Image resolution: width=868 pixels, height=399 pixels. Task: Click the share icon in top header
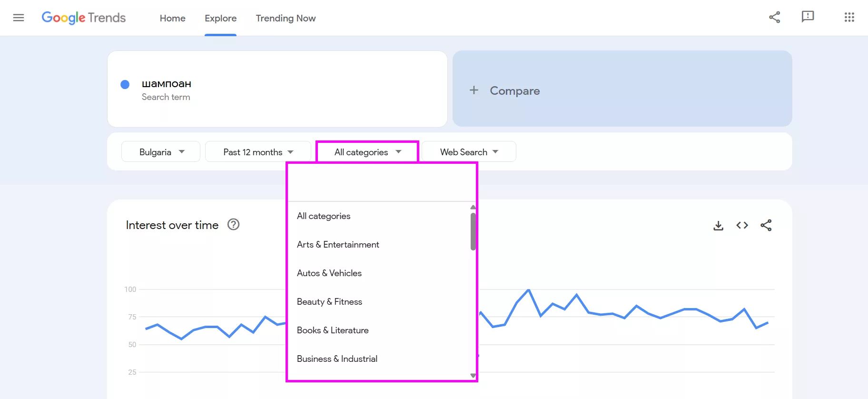774,18
